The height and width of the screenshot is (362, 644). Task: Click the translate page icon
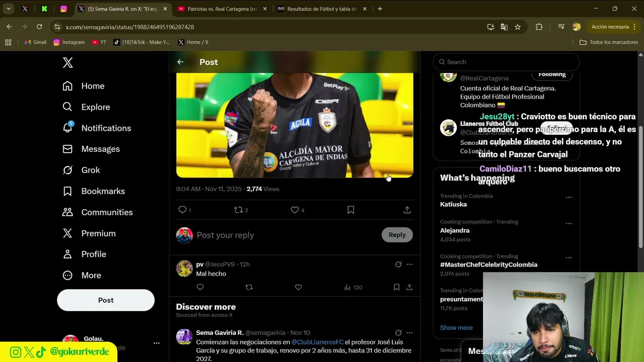(504, 27)
